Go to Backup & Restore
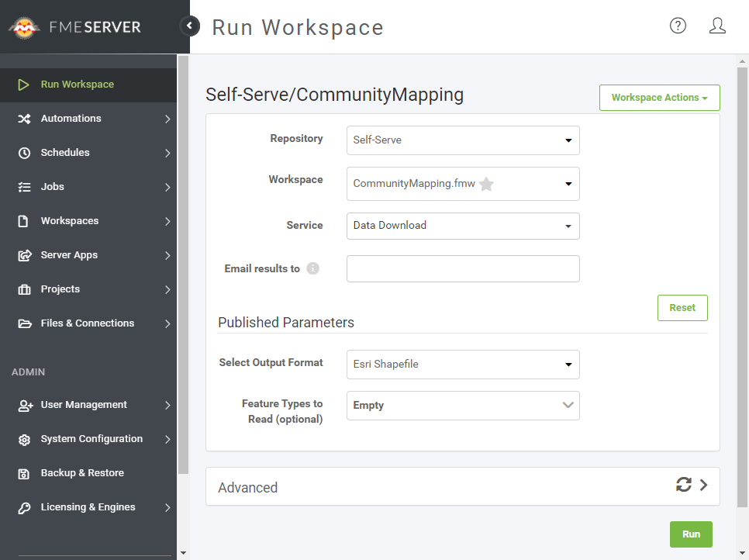The image size is (749, 560). coord(82,473)
